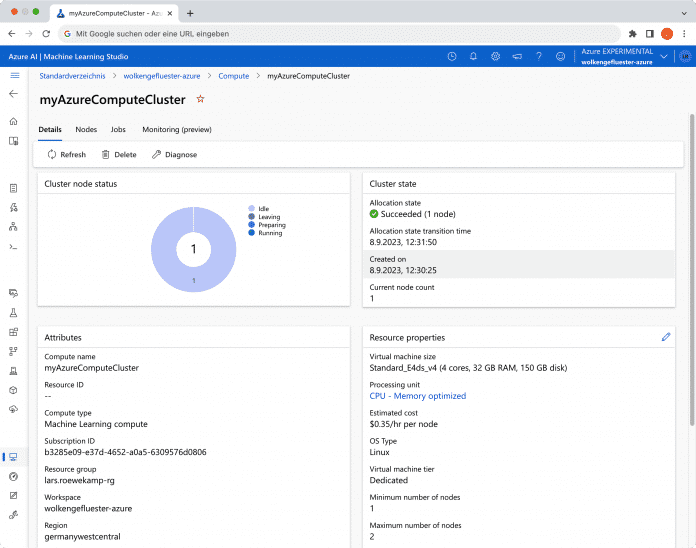The height and width of the screenshot is (548, 696).
Task: Open the Monitoring (preview) tab
Action: (x=176, y=130)
